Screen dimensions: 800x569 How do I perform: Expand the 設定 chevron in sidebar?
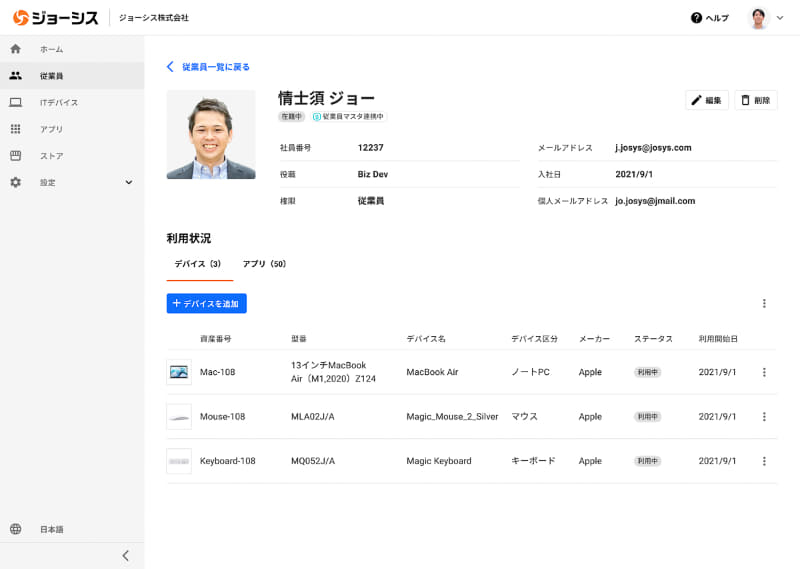[129, 182]
